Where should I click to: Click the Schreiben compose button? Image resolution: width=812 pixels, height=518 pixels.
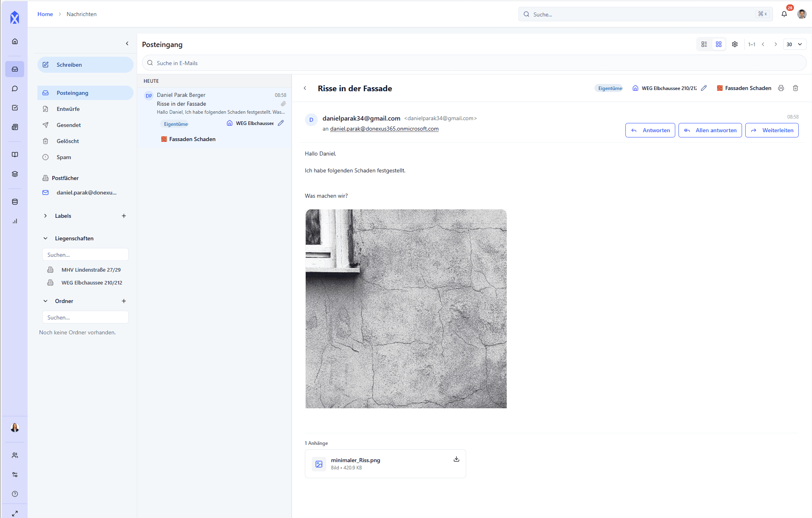click(85, 65)
